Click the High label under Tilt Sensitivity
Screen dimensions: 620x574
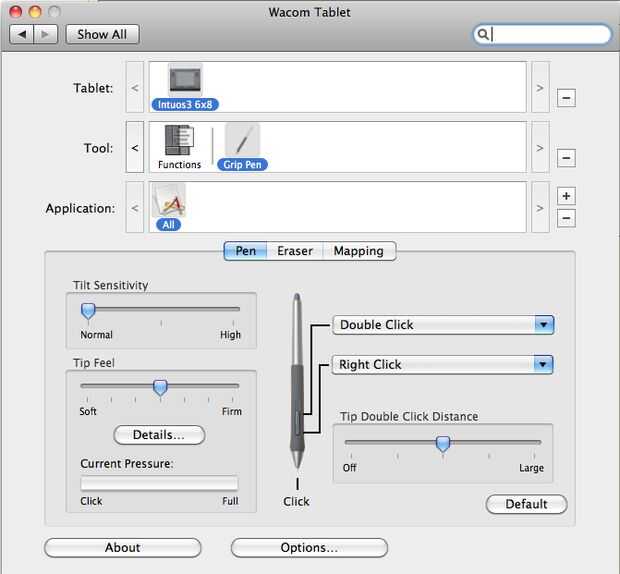[230, 334]
